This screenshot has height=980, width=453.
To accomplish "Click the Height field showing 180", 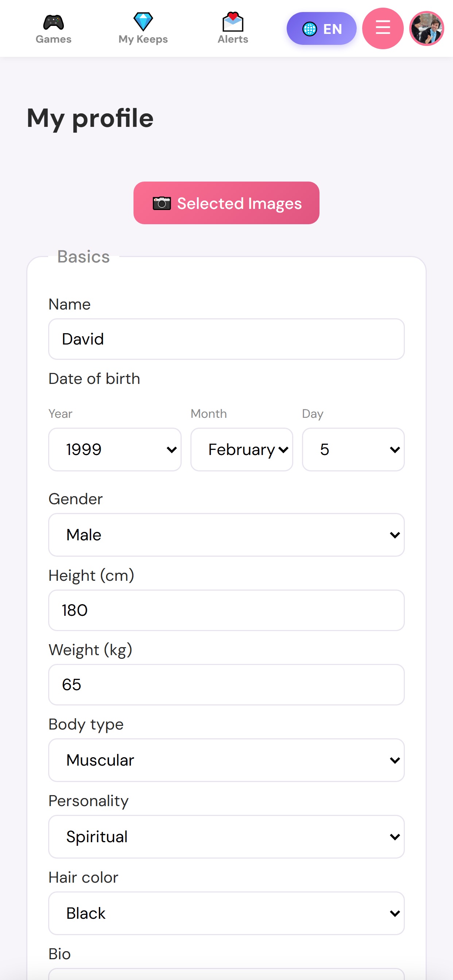I will pyautogui.click(x=226, y=610).
